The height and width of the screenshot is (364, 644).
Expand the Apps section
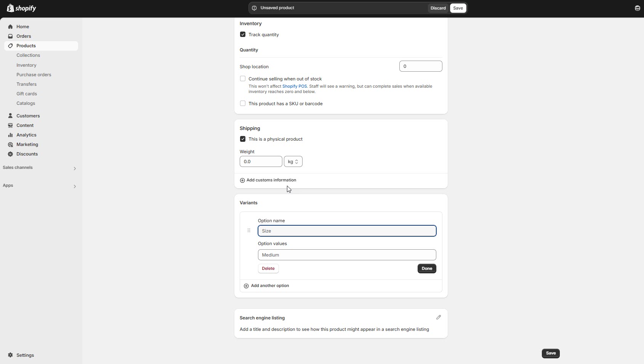point(75,186)
